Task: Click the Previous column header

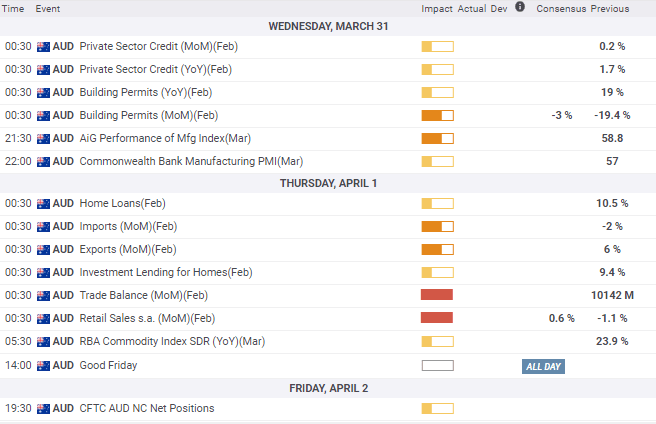Action: 610,8
